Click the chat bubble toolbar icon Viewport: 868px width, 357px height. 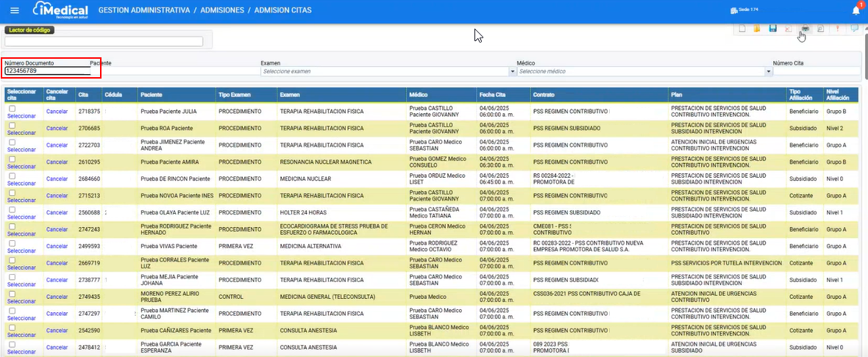click(854, 29)
